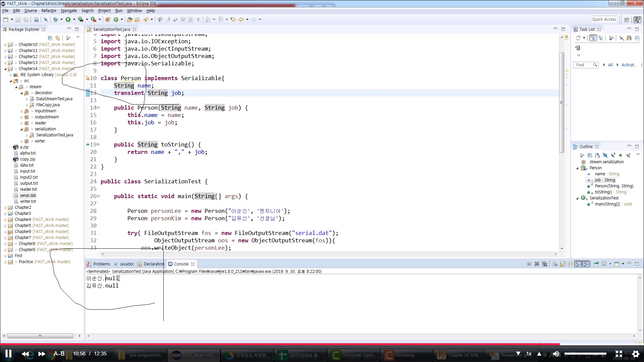
Task: Click Back to previous edit location arrow
Action: point(241,19)
